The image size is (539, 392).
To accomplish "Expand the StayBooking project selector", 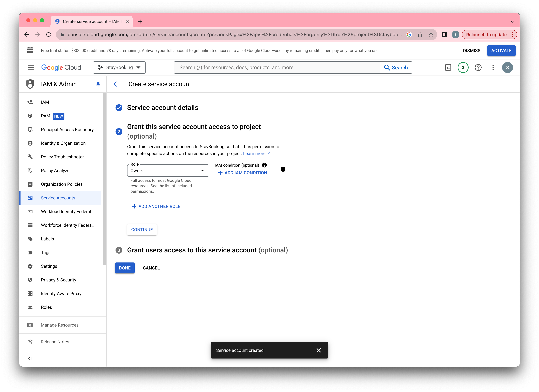I will click(x=119, y=67).
